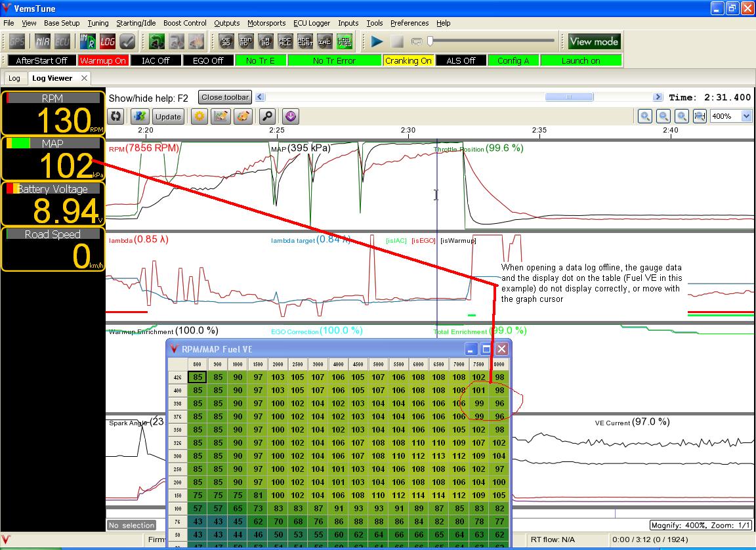Click the AfterStart Off status indicator

41,60
